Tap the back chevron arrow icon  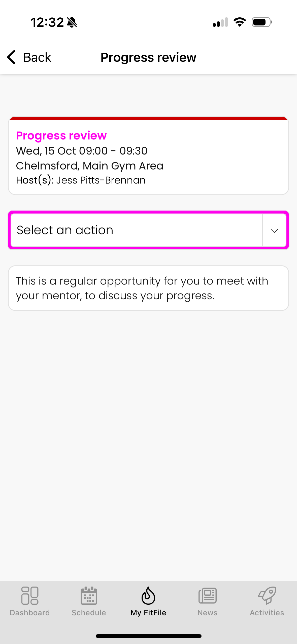click(x=12, y=57)
